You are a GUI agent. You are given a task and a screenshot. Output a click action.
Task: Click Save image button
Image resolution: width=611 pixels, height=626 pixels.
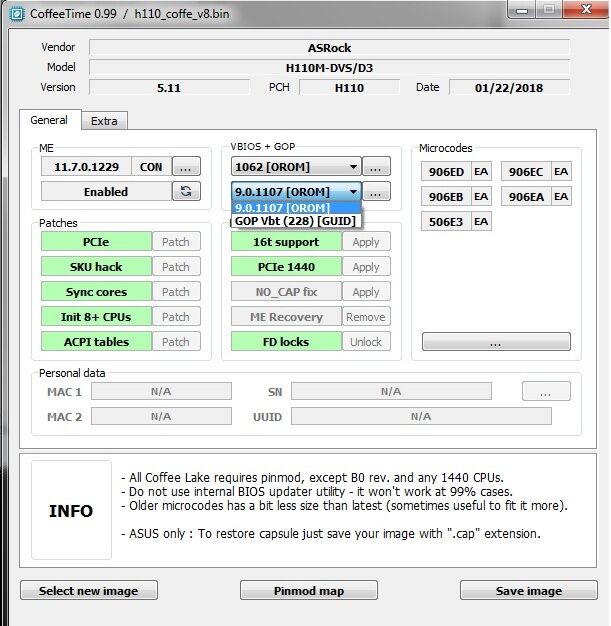[x=529, y=590]
